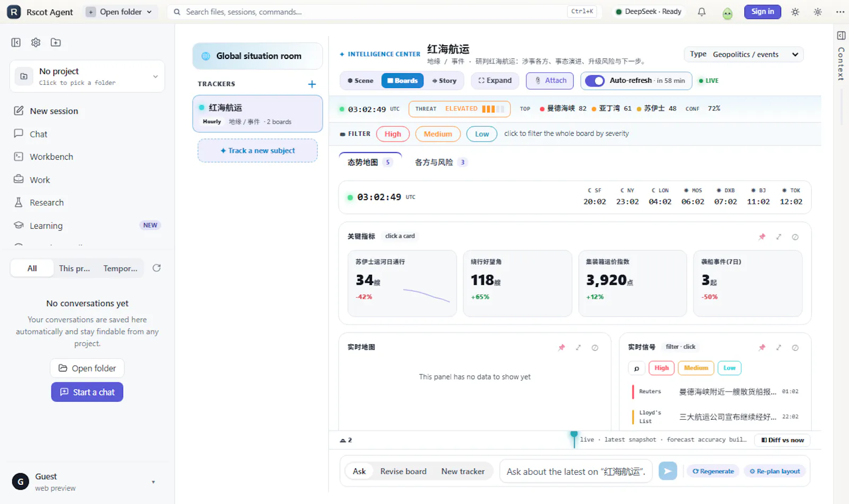This screenshot has width=849, height=504.
Task: Filter the board by High severity
Action: [x=393, y=134]
